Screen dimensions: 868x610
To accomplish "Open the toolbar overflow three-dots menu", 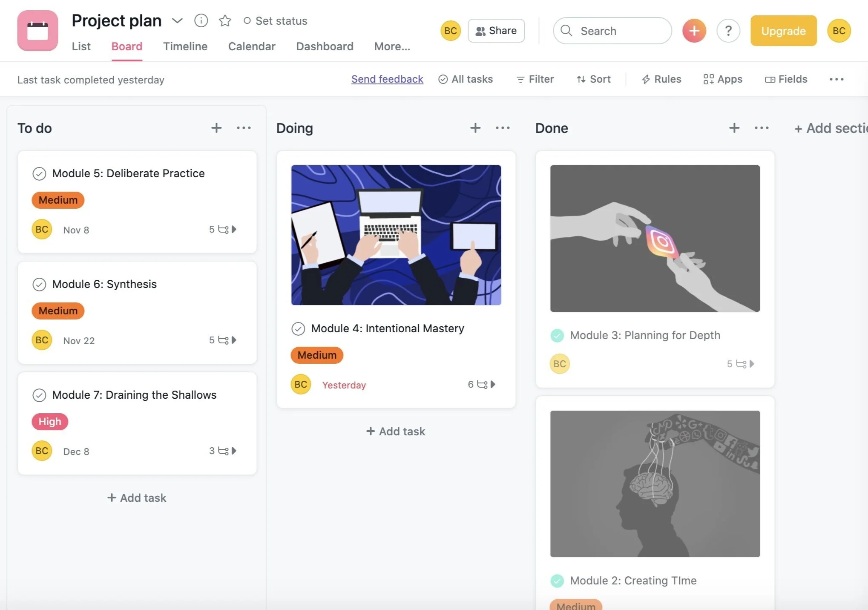I will coord(836,79).
